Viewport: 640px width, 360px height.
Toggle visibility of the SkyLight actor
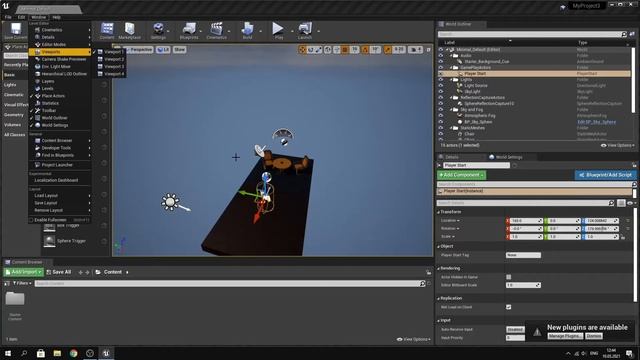[x=441, y=92]
